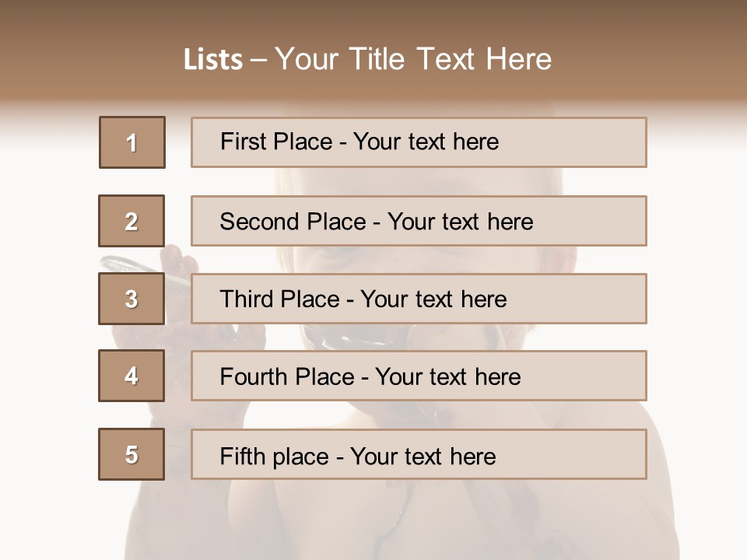
Task: Click the word 'Third' in the third bar
Action: click(247, 299)
